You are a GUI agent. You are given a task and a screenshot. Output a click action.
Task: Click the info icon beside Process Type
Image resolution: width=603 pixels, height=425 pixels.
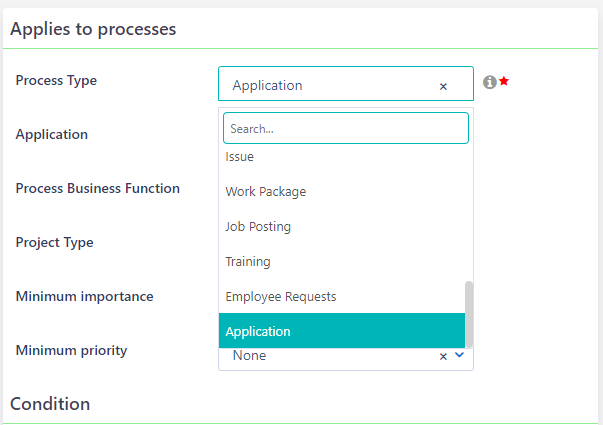pos(490,82)
